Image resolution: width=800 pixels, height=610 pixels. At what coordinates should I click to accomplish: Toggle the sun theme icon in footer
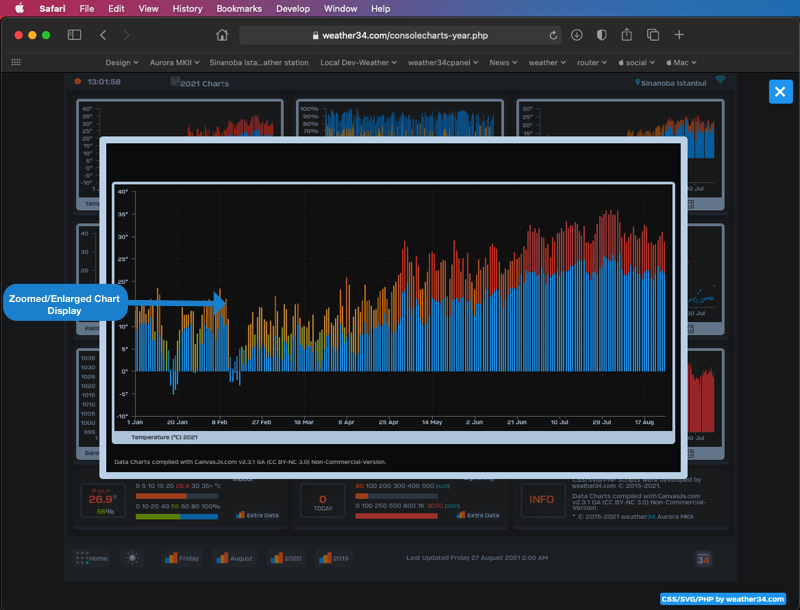coord(132,558)
